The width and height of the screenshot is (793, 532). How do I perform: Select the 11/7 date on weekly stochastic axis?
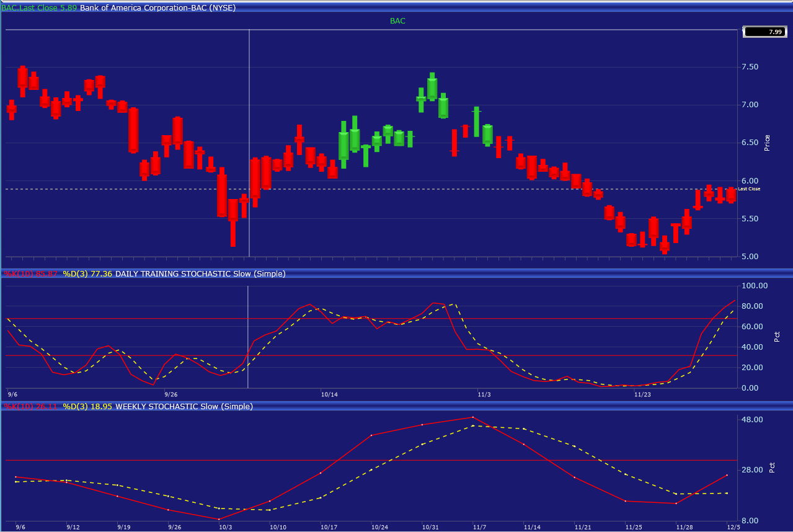[480, 527]
